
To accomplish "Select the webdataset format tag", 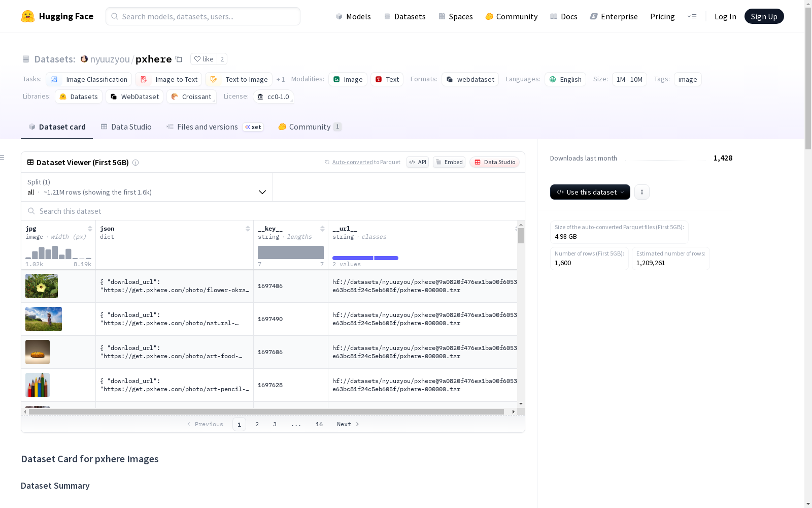I will pyautogui.click(x=470, y=79).
